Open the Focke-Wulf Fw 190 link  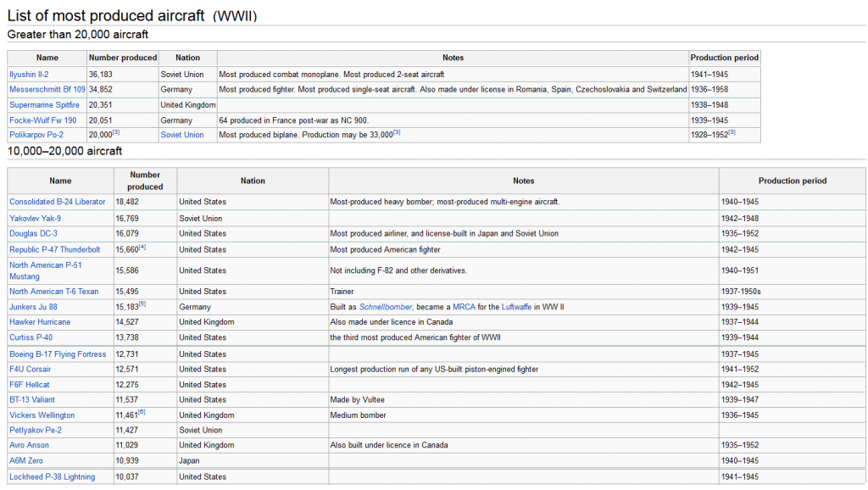coord(42,120)
